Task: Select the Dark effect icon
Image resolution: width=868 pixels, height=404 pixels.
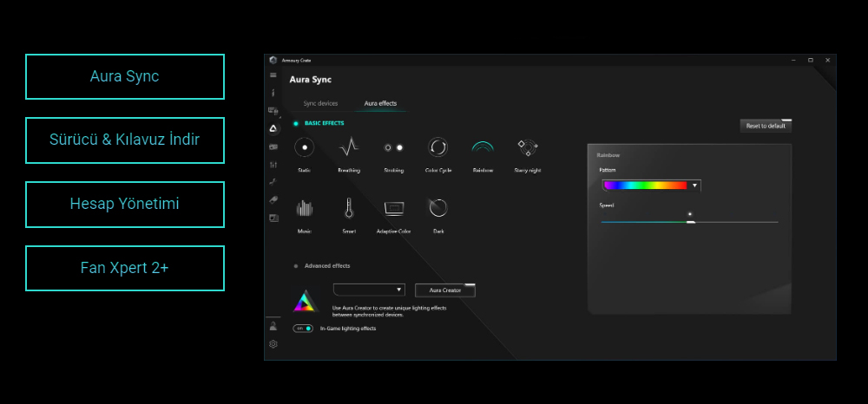Action: click(438, 208)
